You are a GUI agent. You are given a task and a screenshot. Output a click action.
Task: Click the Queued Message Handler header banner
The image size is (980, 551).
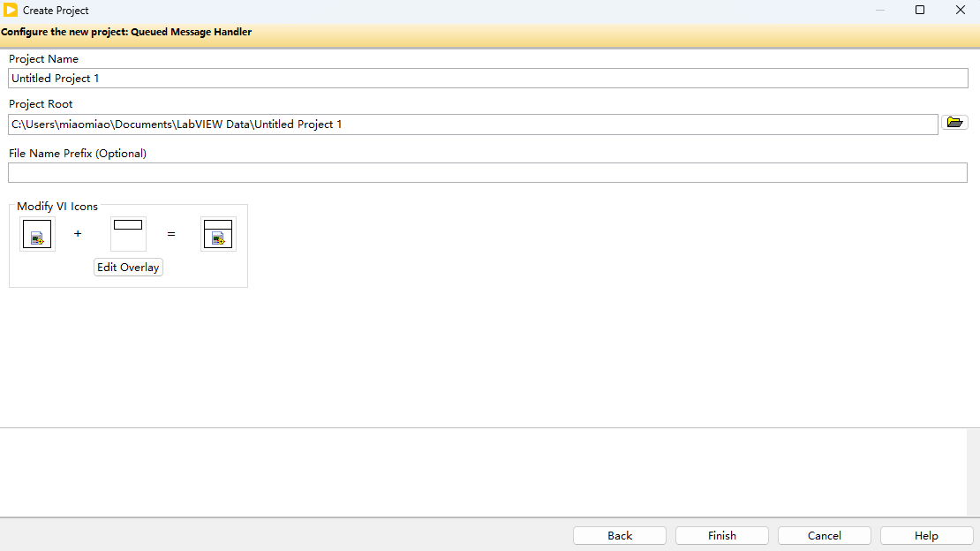click(126, 33)
